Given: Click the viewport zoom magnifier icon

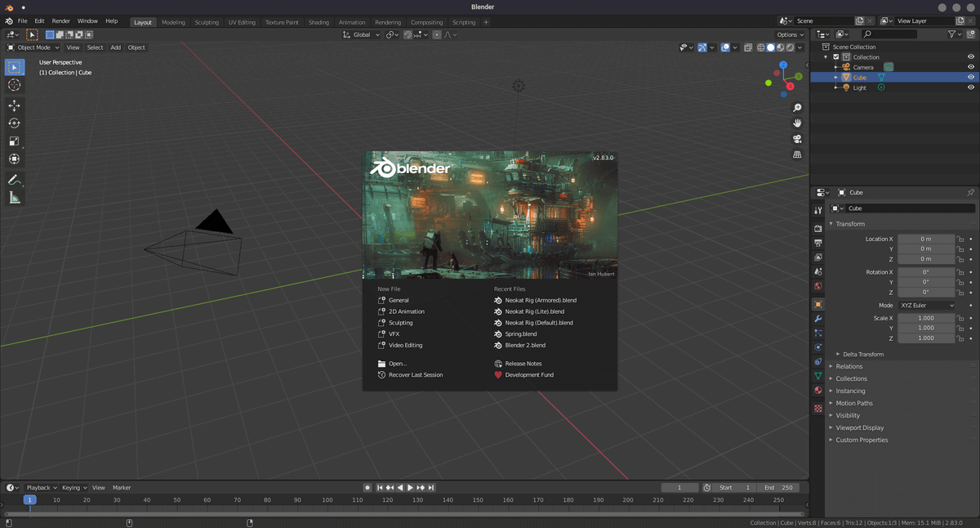Looking at the screenshot, I should point(797,108).
